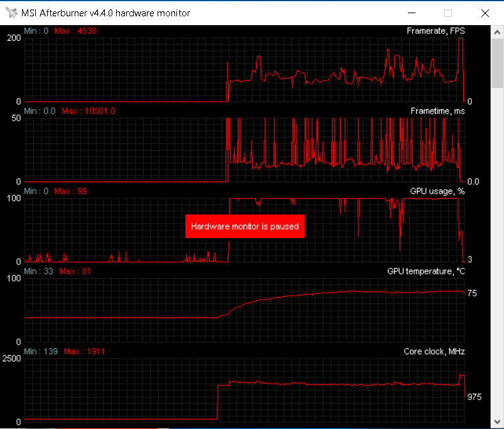Click the current frametime reading '0.0'
This screenshot has height=429, width=504.
click(473, 182)
